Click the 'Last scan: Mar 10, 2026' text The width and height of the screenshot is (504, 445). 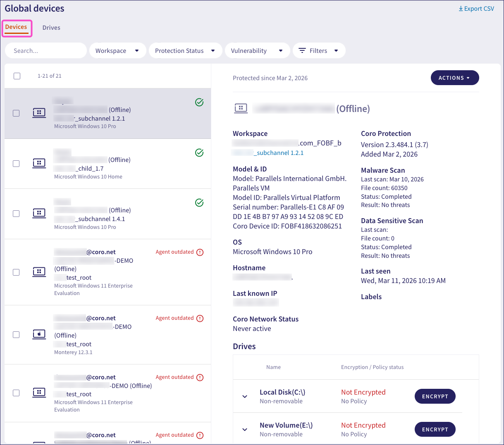point(392,179)
